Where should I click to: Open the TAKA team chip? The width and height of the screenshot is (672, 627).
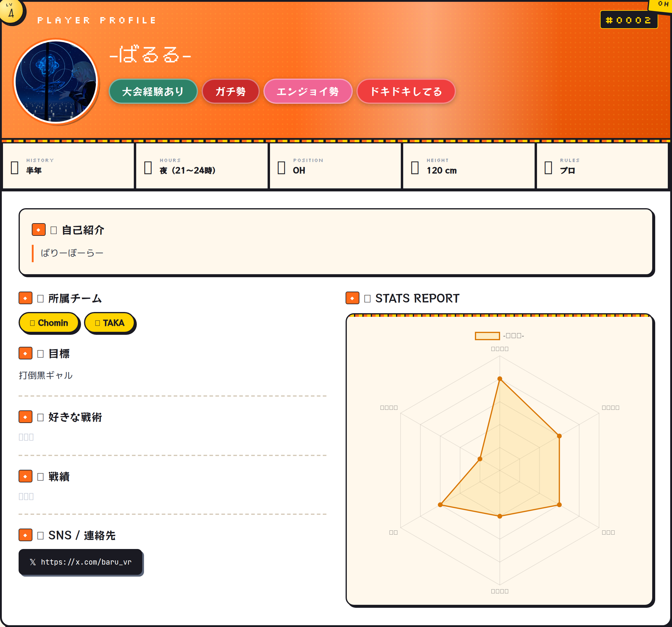point(110,323)
